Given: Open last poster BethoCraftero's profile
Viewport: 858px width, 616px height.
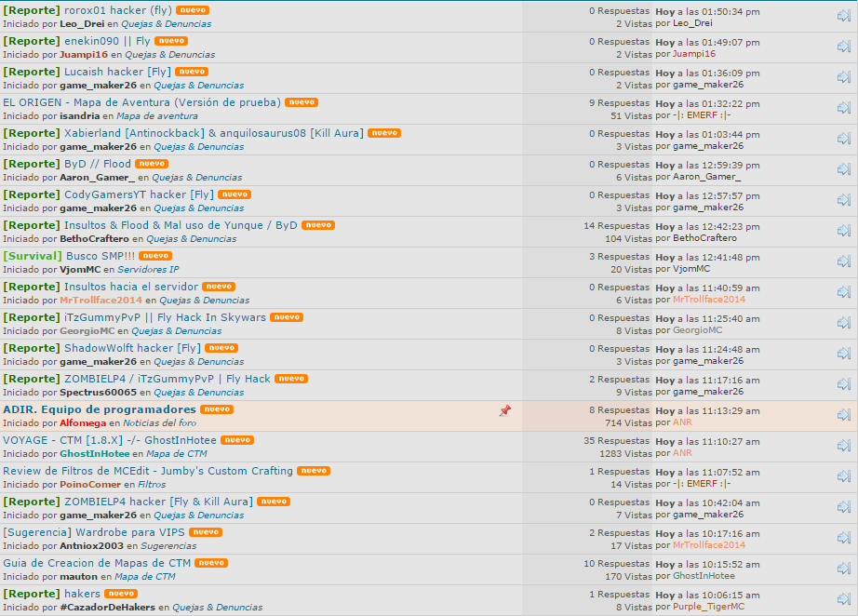Looking at the screenshot, I should [704, 238].
